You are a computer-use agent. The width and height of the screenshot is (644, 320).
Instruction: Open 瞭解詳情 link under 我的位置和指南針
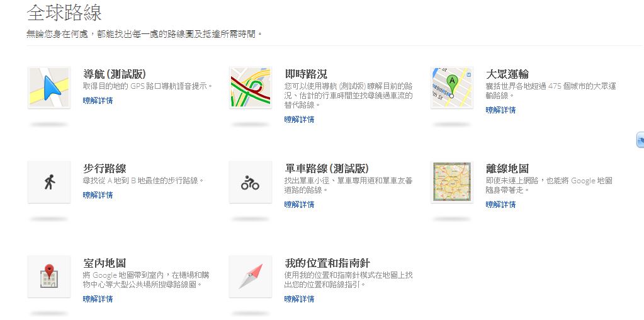[299, 299]
